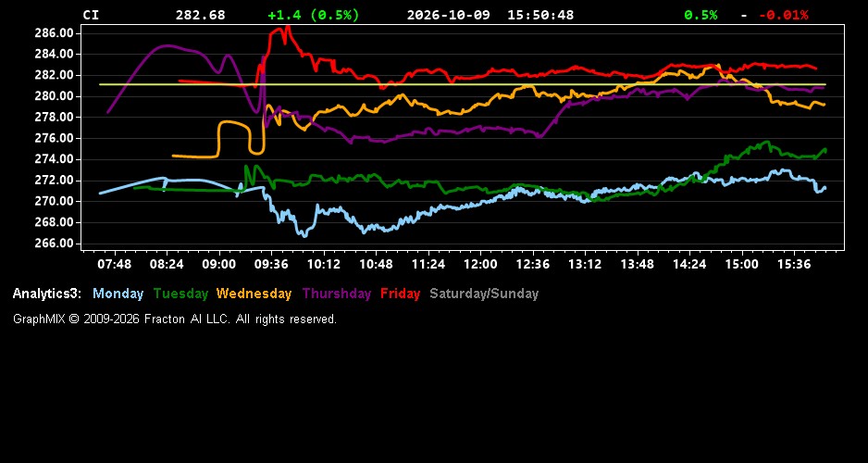Click the 09:00 time axis label
Image resolution: width=868 pixels, height=463 pixels.
click(x=218, y=265)
